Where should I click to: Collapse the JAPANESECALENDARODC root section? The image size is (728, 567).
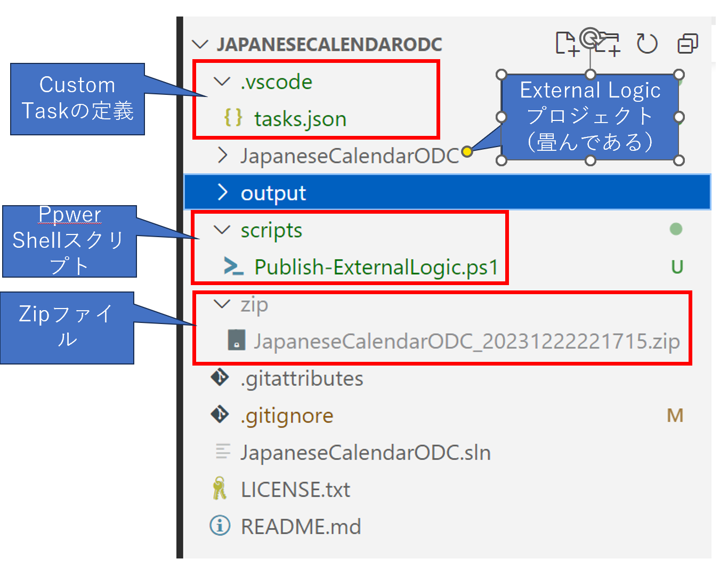click(200, 44)
